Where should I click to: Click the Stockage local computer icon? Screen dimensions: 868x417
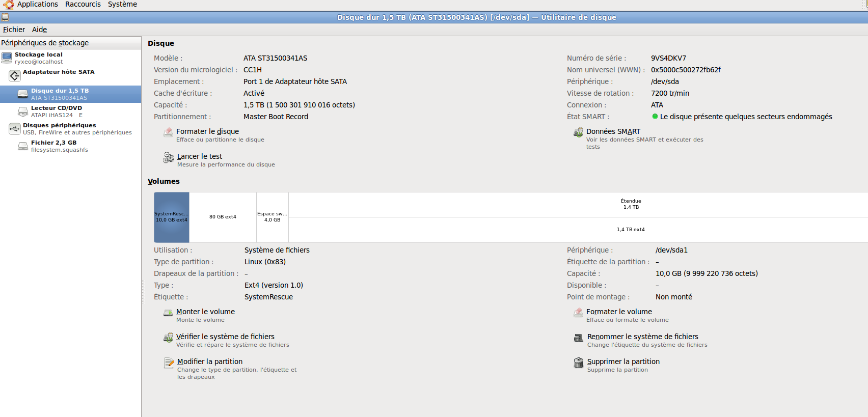click(7, 58)
